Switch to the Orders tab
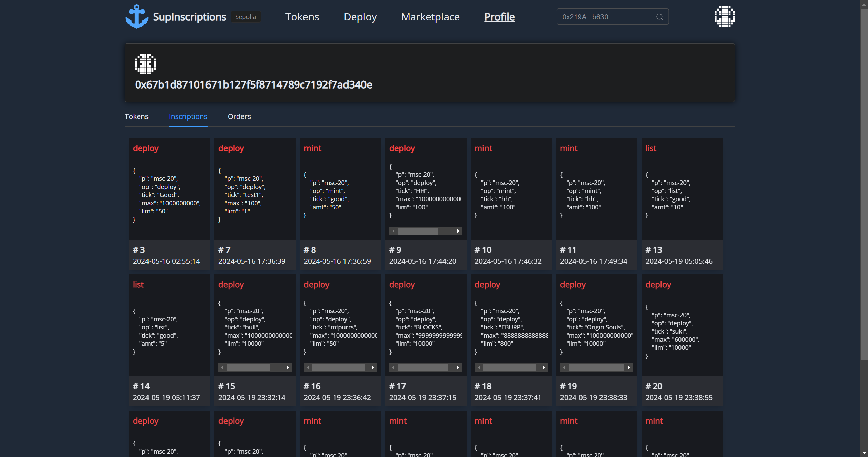The height and width of the screenshot is (457, 868). coord(239,117)
